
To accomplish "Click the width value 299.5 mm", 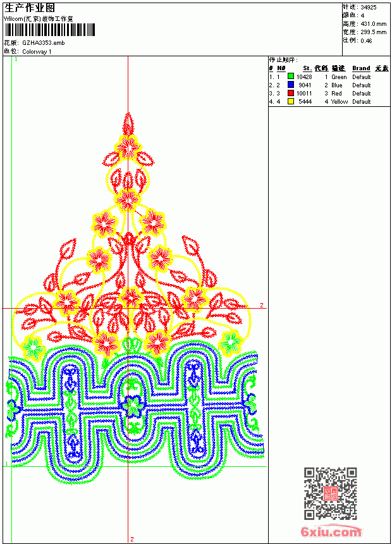I will (373, 32).
